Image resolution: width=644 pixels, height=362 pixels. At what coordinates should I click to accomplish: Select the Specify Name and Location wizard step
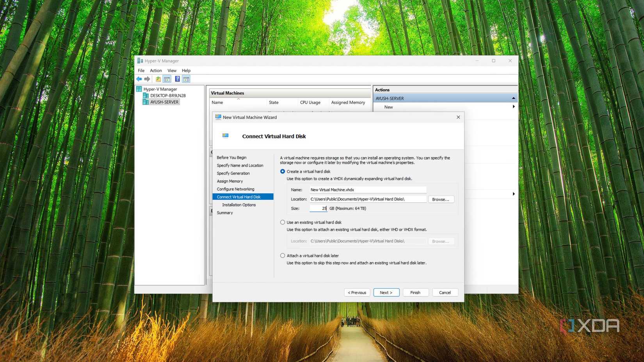[x=240, y=165]
